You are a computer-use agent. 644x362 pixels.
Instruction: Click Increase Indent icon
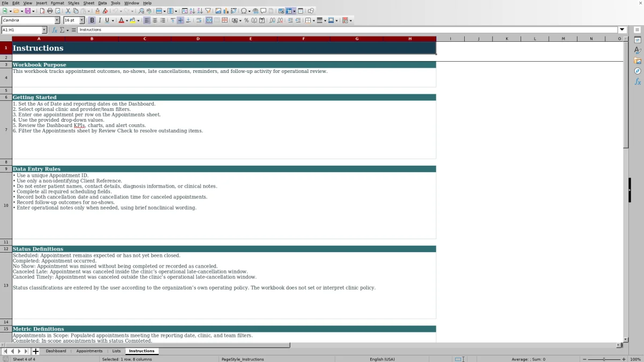point(290,20)
